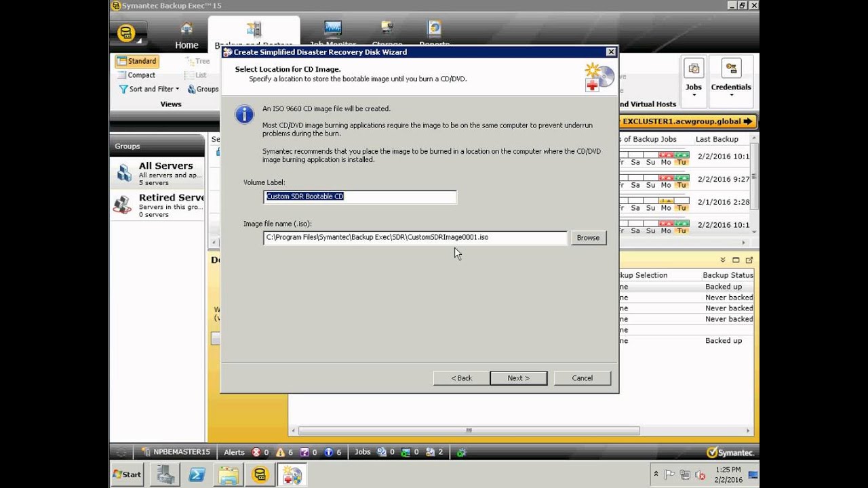Click the purple attention-required alerts icon
Image resolution: width=868 pixels, height=488 pixels.
coord(304,452)
